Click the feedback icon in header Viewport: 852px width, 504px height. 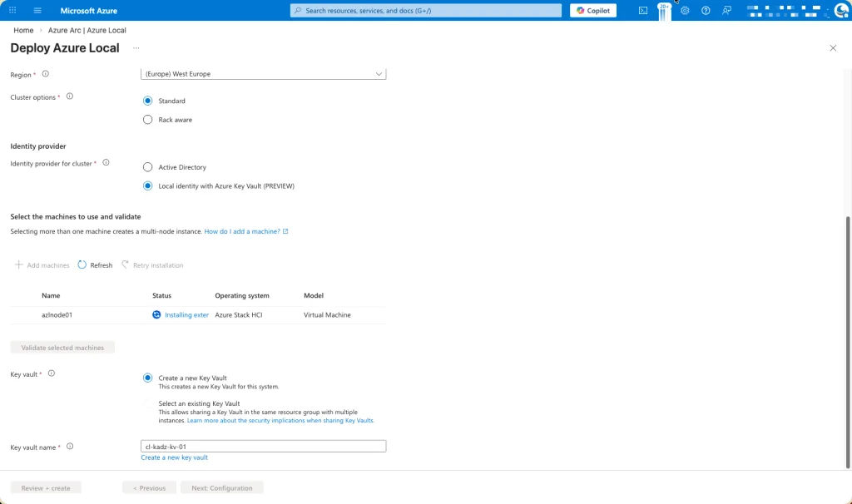727,11
